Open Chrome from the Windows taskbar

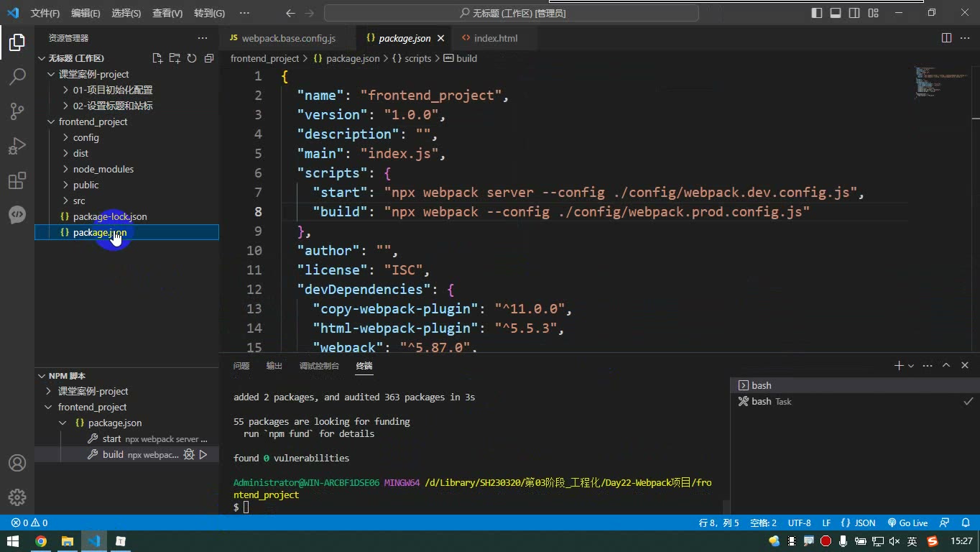pyautogui.click(x=40, y=541)
